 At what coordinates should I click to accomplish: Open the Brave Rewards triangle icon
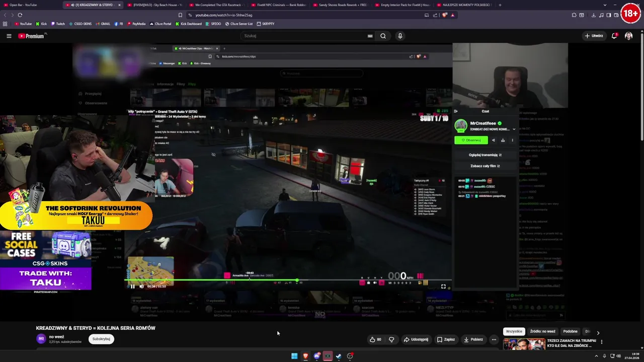pos(452,15)
